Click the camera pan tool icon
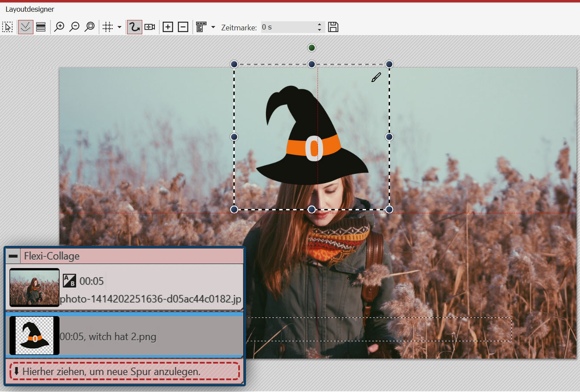This screenshot has height=392, width=580. pos(150,27)
